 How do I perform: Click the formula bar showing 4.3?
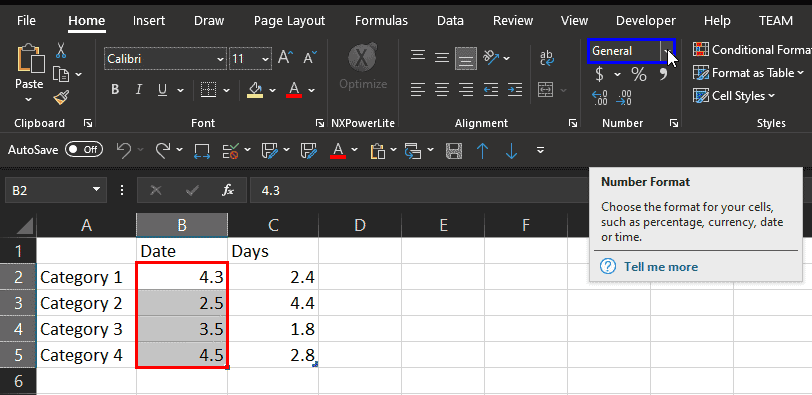click(419, 190)
